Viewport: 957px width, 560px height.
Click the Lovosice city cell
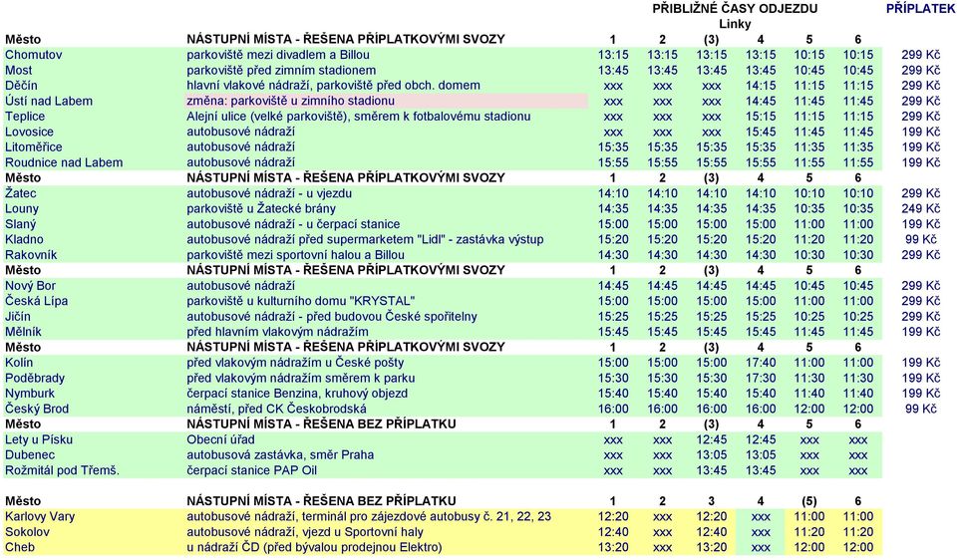pos(29,132)
